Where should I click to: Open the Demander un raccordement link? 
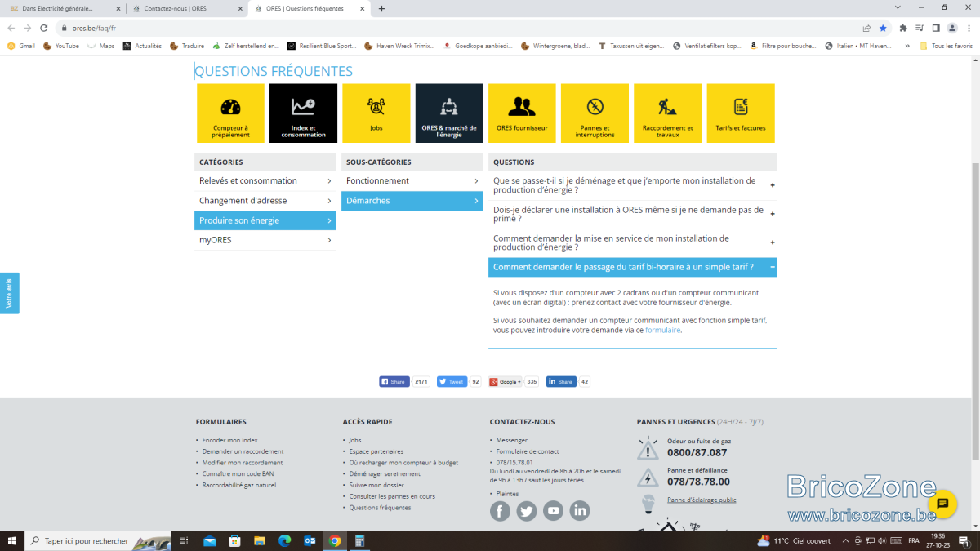(243, 451)
